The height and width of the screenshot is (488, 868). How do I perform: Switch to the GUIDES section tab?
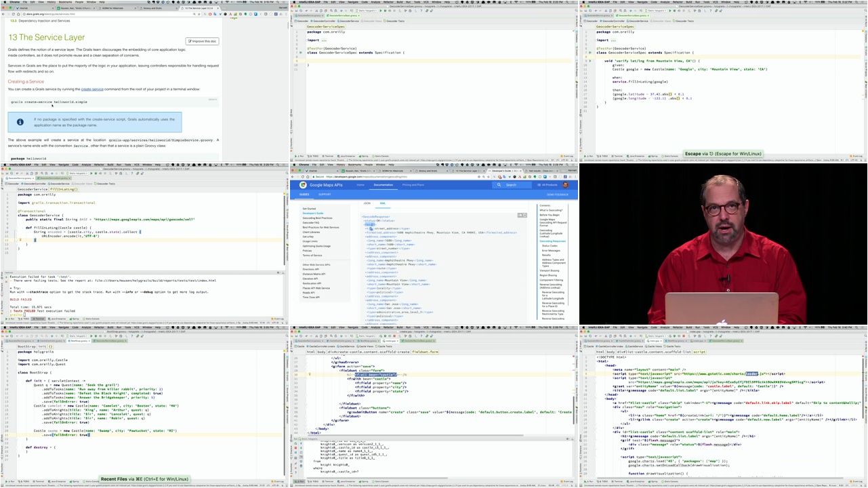[305, 195]
